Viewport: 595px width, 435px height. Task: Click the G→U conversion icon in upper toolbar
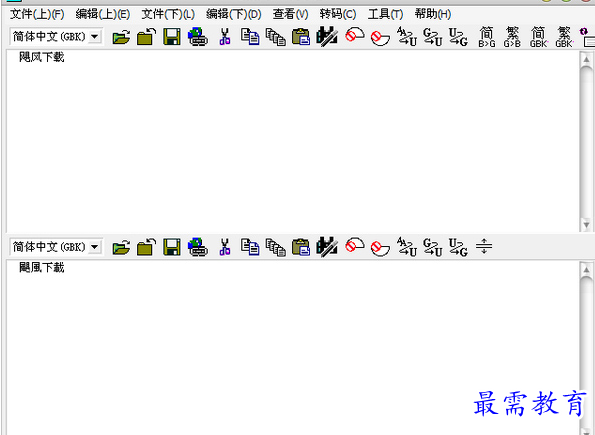point(433,37)
